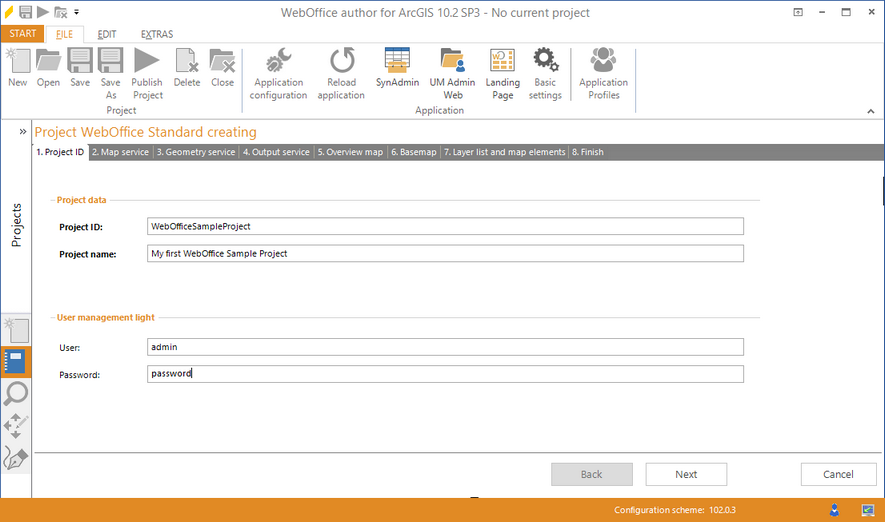Launch SynAdmin
885x522 pixels.
point(397,68)
